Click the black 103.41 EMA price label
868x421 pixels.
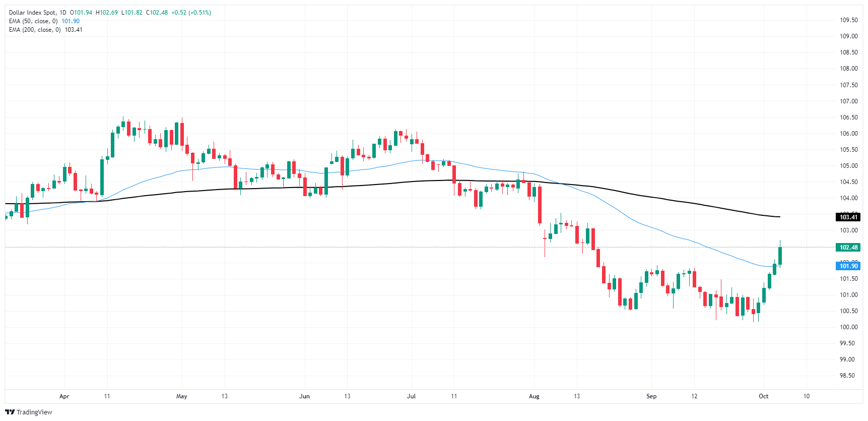[848, 217]
